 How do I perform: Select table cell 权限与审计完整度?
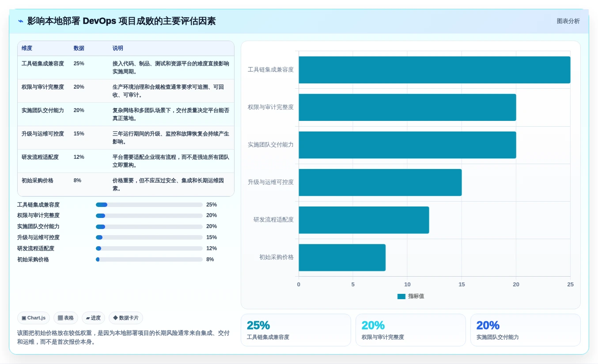43,87
